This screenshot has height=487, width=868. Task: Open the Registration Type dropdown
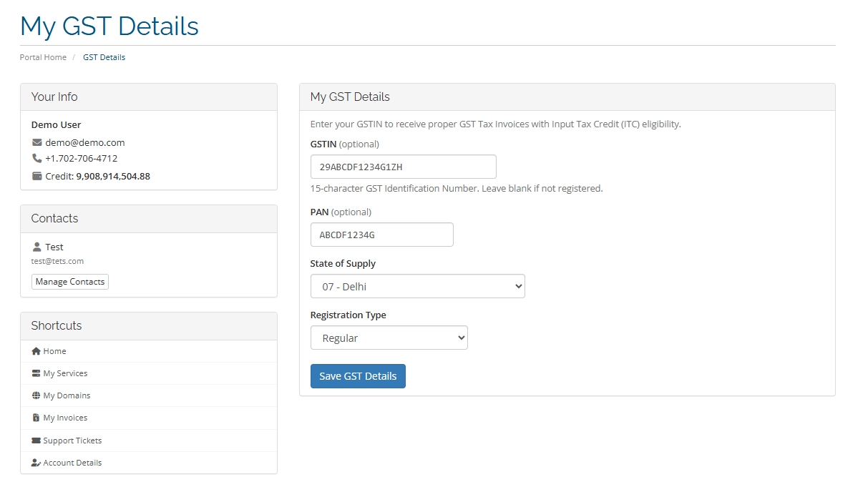[389, 338]
